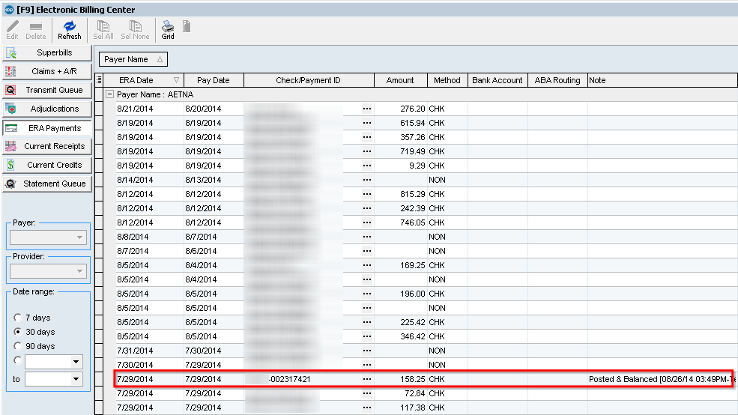Open the 'to' end date dropdown
Viewport: 738px width, 415px height.
click(76, 379)
